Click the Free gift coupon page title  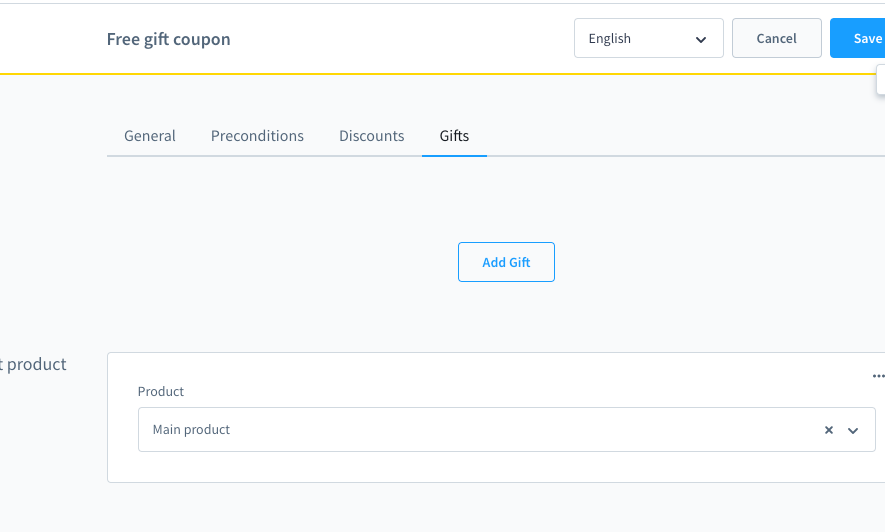[x=168, y=40]
